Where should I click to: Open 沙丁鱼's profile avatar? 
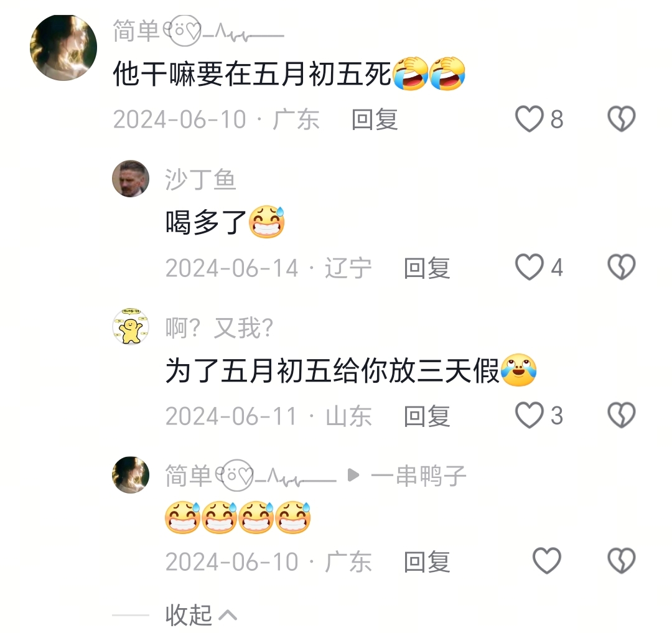click(x=131, y=179)
